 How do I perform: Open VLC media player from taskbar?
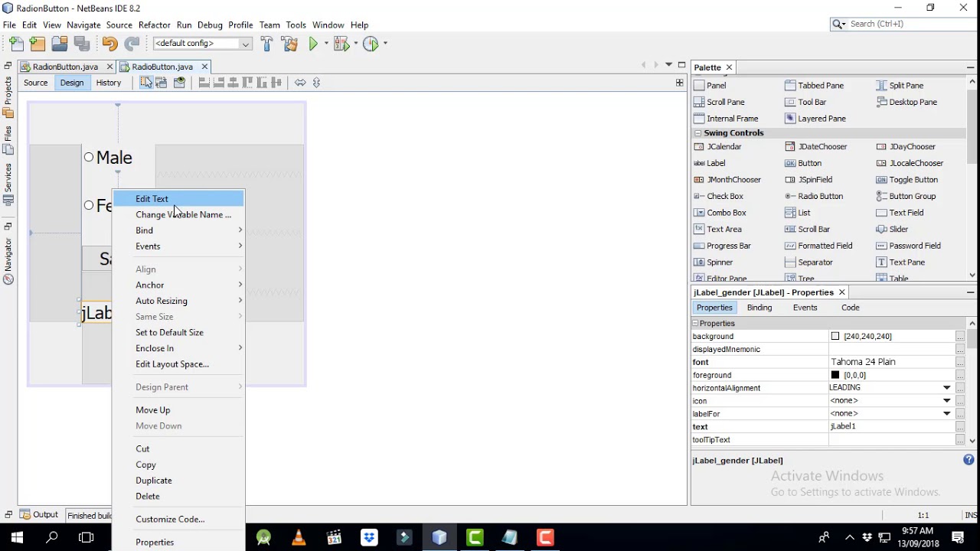click(299, 537)
